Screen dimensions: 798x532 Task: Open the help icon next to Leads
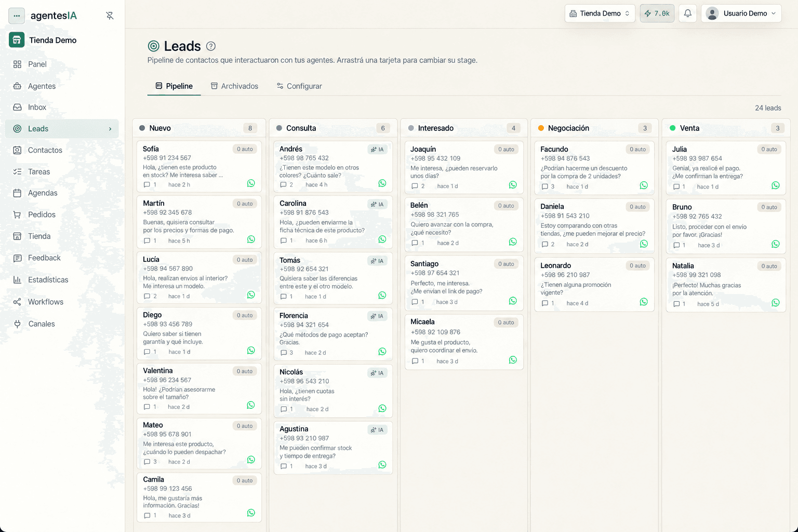(x=211, y=46)
